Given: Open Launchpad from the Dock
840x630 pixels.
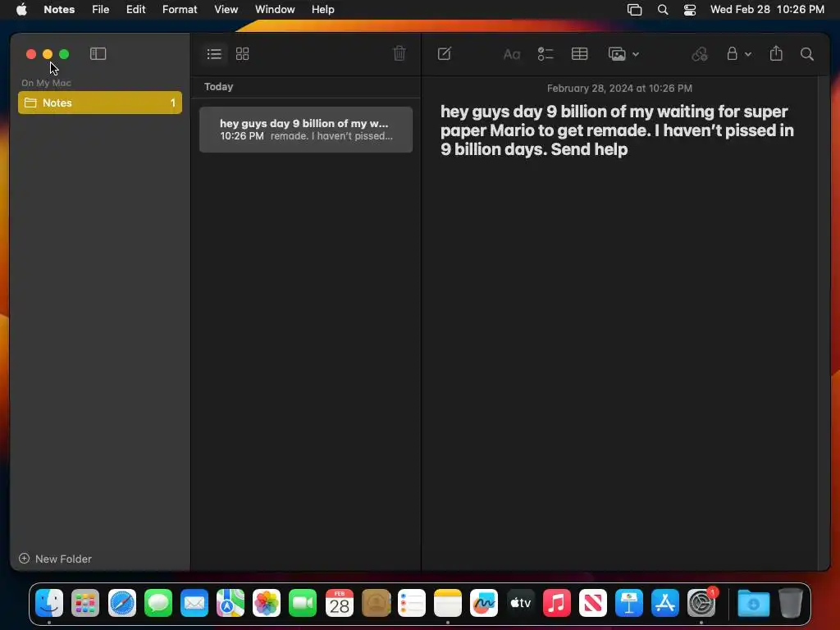Looking at the screenshot, I should [x=85, y=603].
